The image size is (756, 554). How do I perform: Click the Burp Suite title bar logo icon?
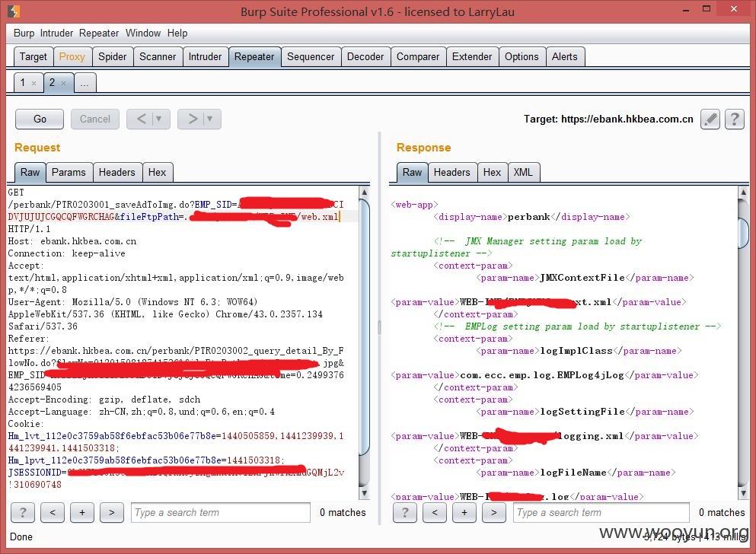(14, 11)
